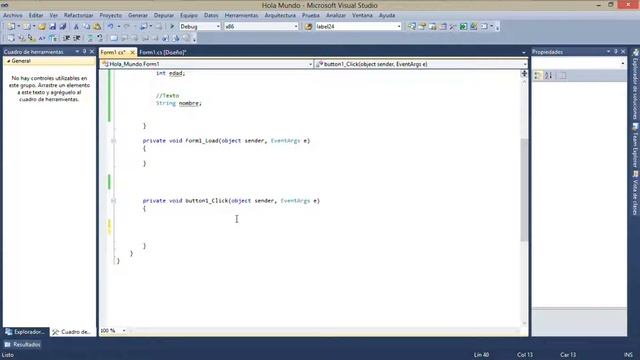
Task: Open Explorador de soluciones side tab
Action: 635,85
